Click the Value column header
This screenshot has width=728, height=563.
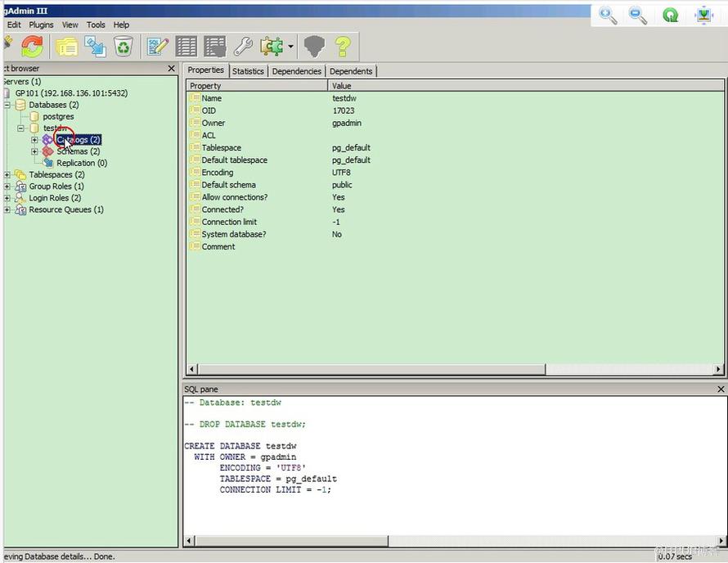click(526, 85)
